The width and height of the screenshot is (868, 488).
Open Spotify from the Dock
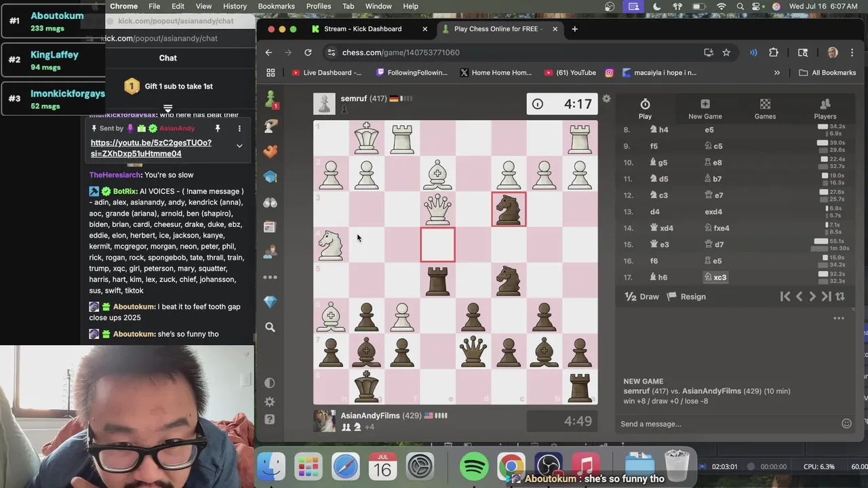coord(473,466)
